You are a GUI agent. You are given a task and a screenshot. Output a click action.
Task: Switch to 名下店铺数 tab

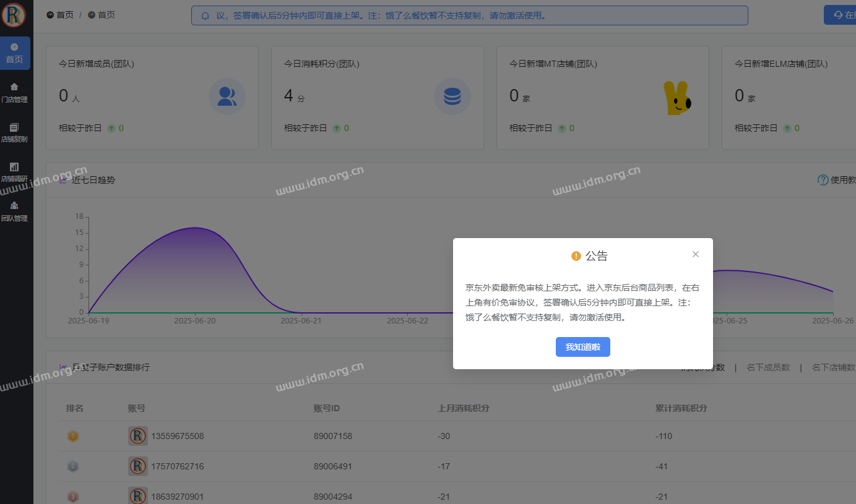click(834, 367)
